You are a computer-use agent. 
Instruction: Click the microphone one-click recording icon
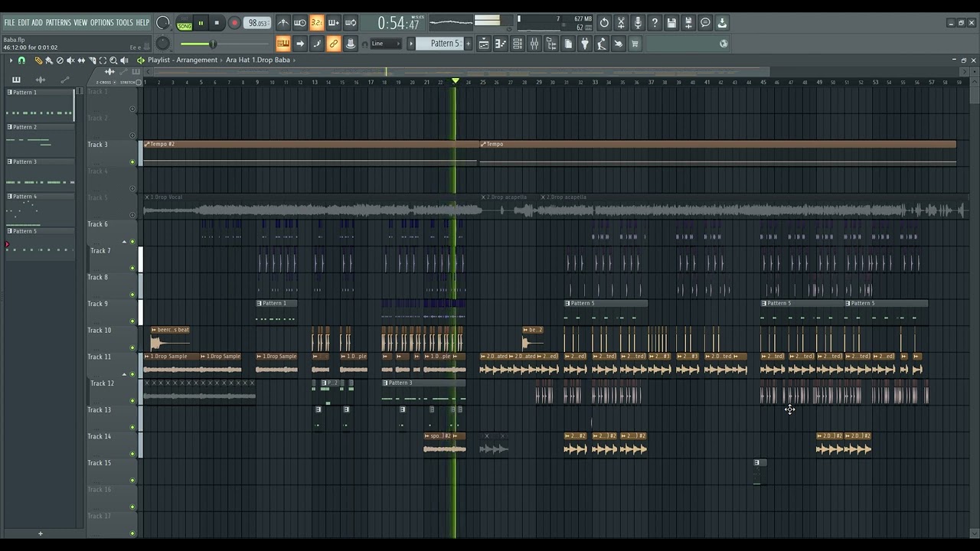tap(638, 23)
